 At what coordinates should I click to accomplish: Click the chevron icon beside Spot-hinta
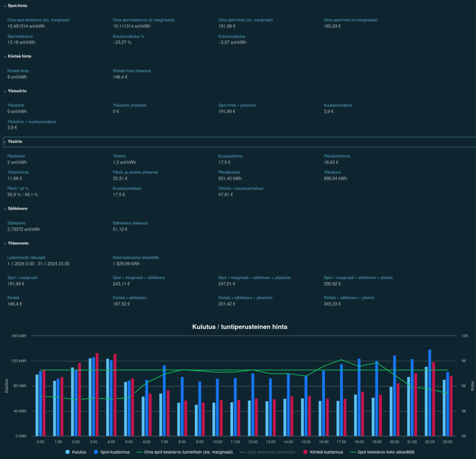pyautogui.click(x=5, y=6)
